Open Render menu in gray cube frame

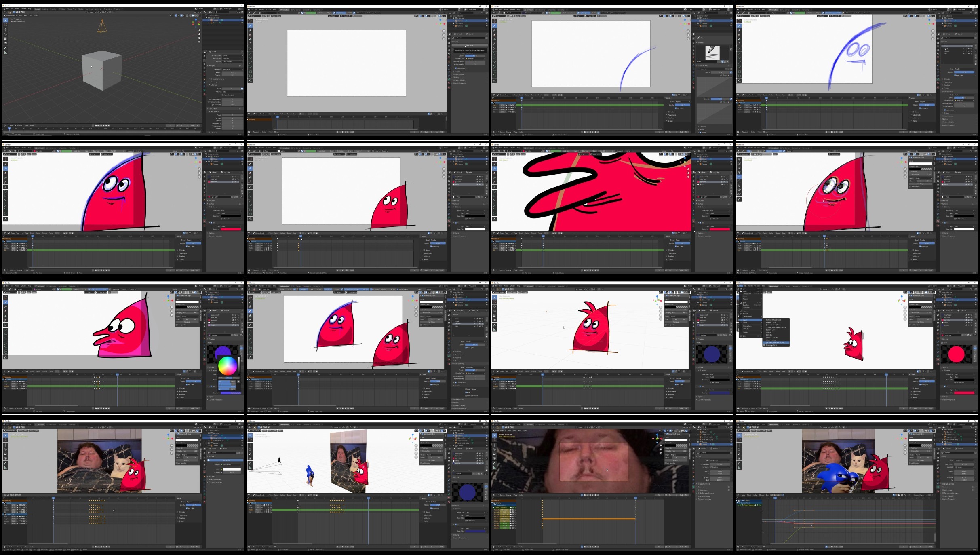click(17, 9)
